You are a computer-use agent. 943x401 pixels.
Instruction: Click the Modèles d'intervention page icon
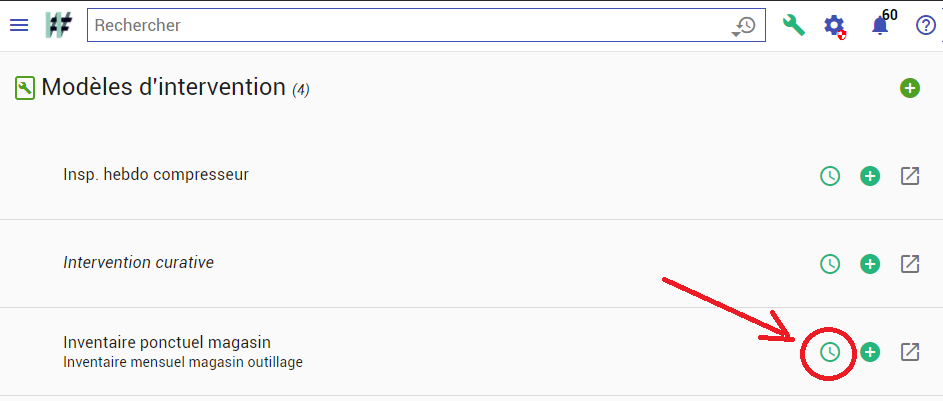25,89
